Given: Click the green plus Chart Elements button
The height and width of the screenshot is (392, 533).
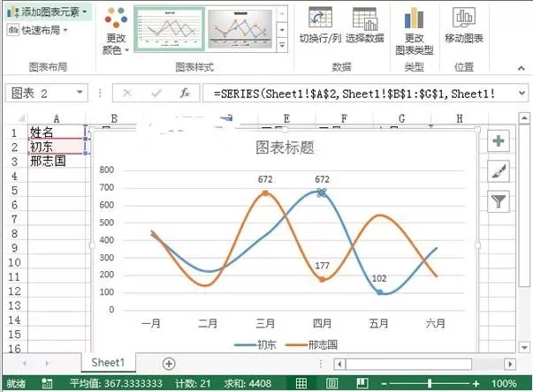Looking at the screenshot, I should (499, 140).
